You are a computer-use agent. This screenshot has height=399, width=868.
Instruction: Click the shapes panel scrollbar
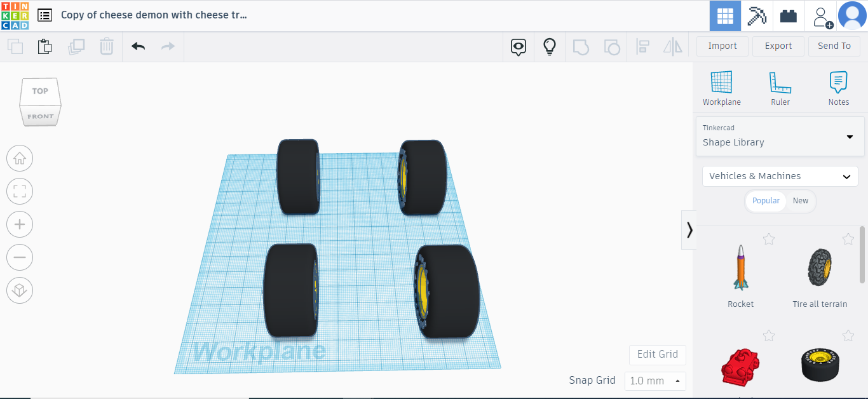click(862, 254)
